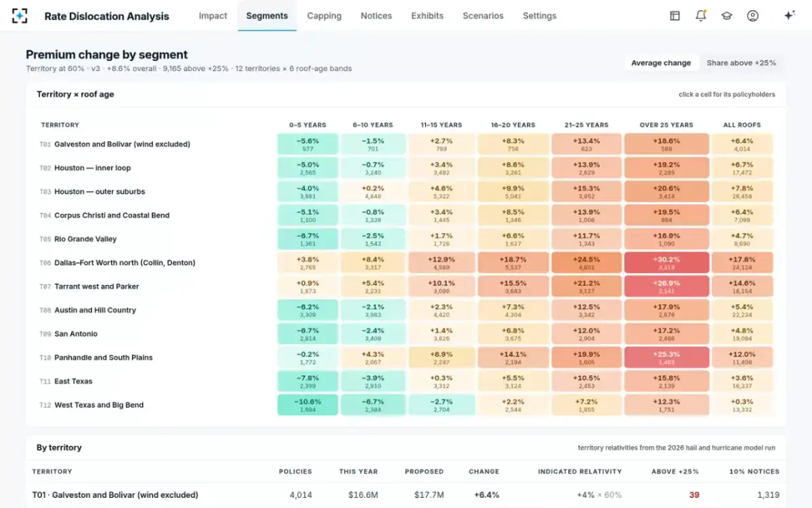Select the Segments tab
812x508 pixels.
(267, 16)
